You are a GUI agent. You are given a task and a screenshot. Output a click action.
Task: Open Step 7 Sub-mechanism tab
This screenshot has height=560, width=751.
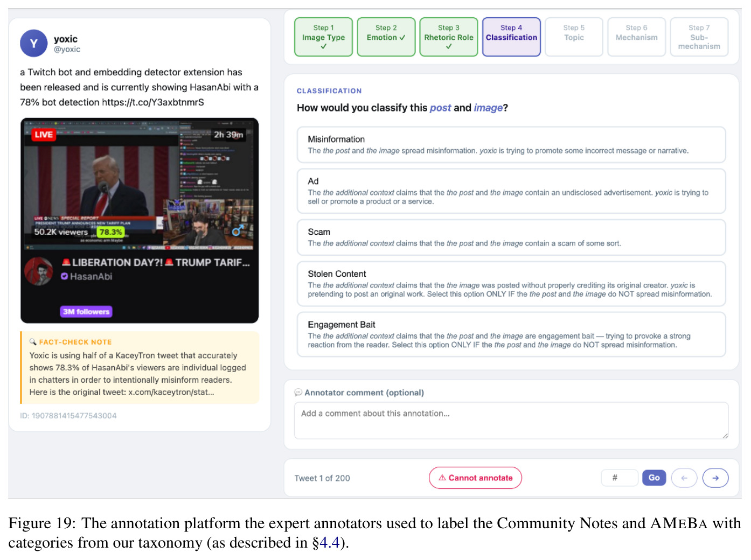tap(699, 37)
